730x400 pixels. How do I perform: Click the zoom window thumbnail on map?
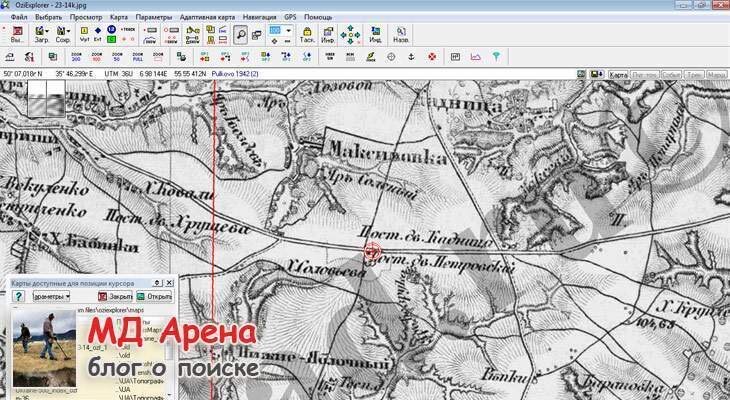46,98
